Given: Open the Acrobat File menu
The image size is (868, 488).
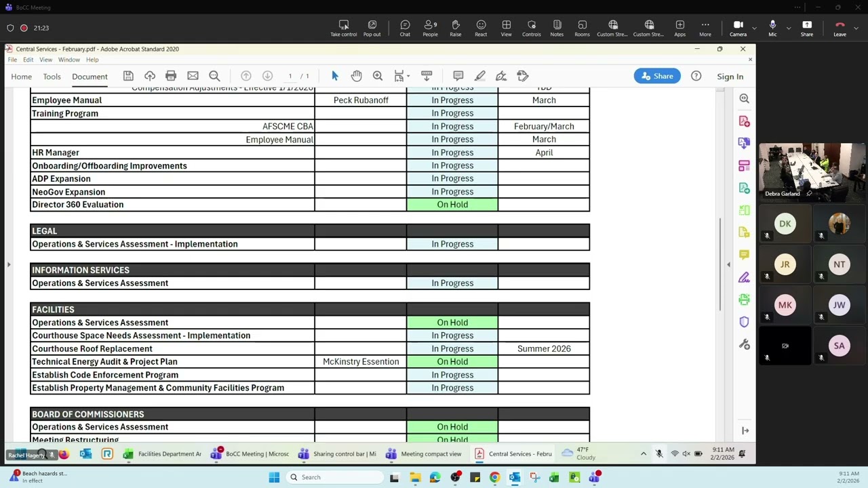Looking at the screenshot, I should point(12,60).
